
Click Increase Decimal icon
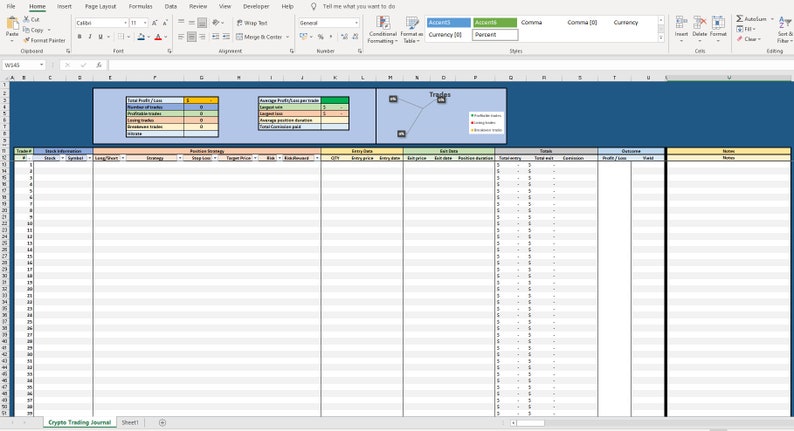(x=344, y=36)
